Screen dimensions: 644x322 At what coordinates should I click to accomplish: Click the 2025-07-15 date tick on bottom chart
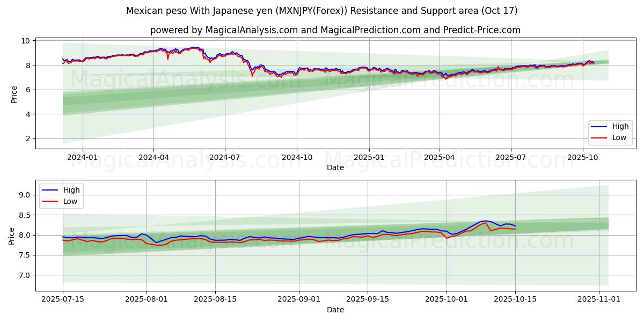click(63, 299)
